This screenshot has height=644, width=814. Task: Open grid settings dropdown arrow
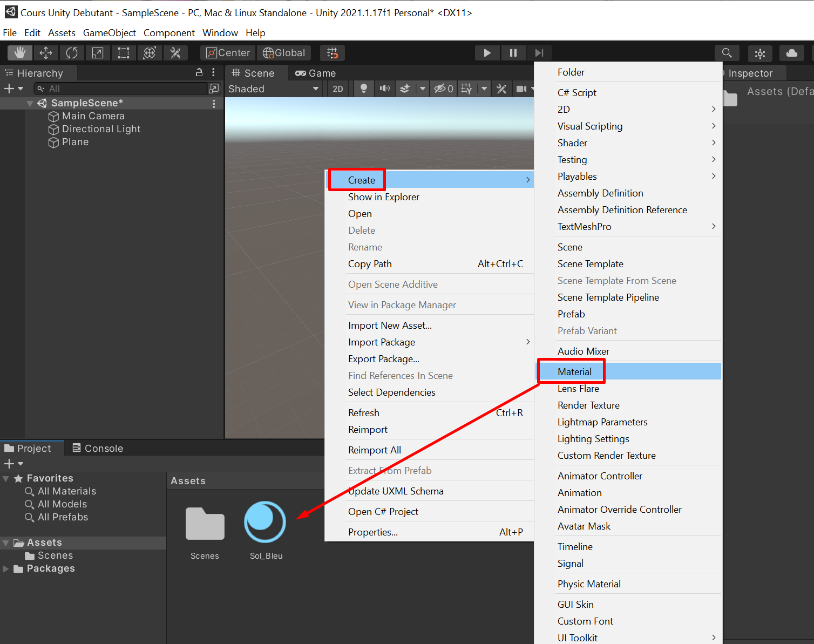click(x=484, y=89)
